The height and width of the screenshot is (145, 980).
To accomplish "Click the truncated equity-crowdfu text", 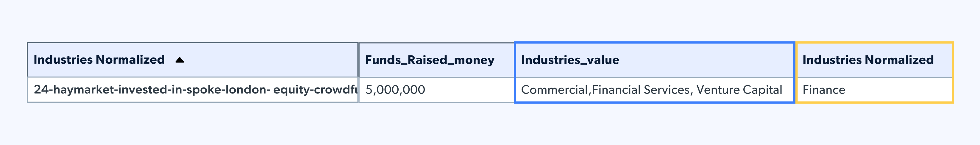I will point(315,90).
